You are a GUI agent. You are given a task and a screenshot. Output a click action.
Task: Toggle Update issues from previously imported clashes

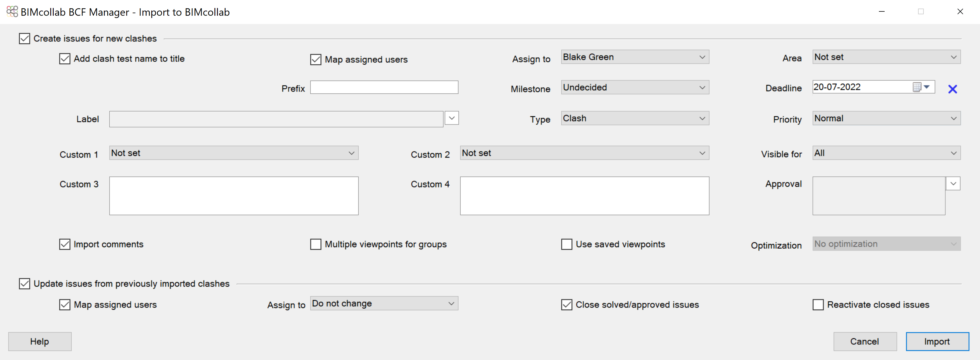24,284
